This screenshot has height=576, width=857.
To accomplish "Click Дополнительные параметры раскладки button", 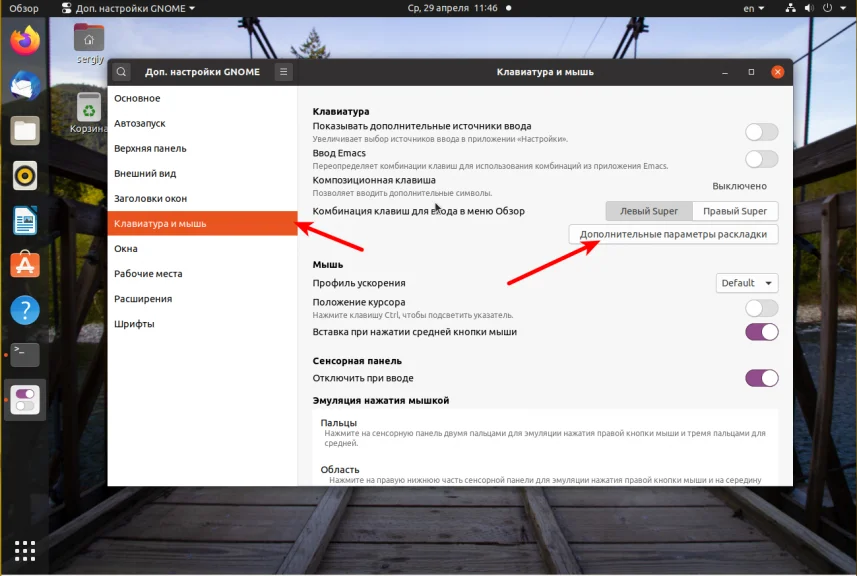I will tap(673, 234).
